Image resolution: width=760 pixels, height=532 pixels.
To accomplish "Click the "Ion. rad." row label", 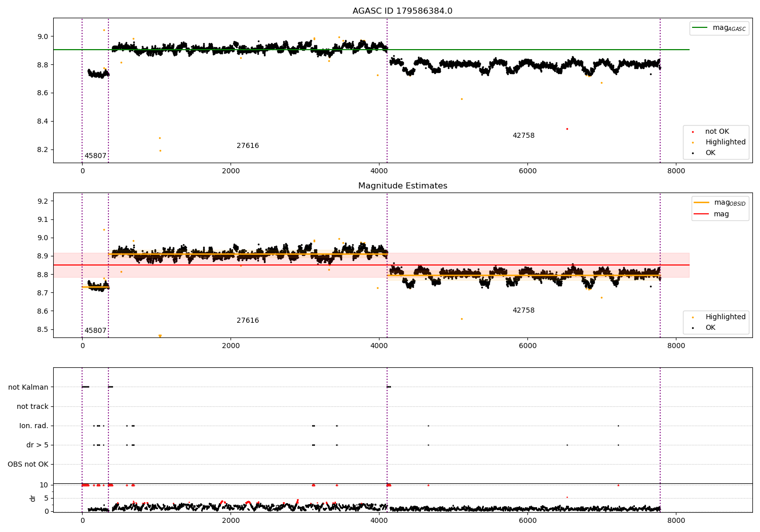I will click(x=34, y=426).
